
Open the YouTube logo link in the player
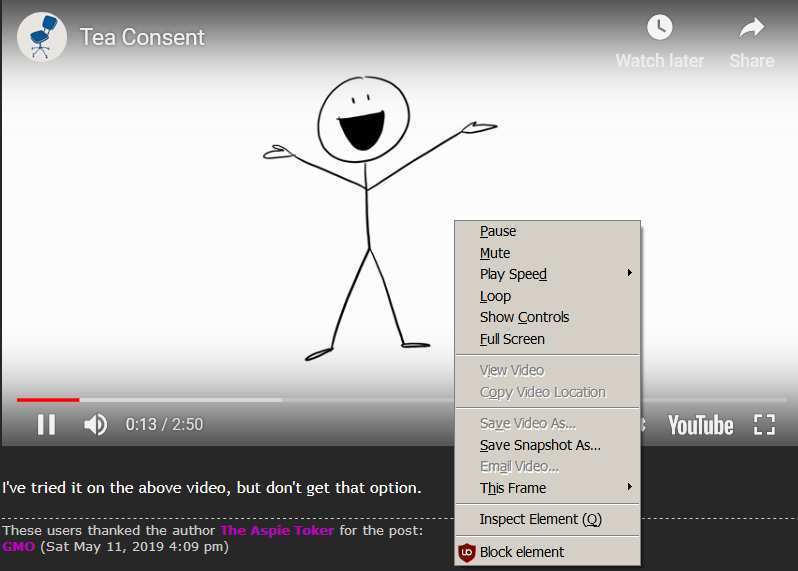(x=700, y=425)
